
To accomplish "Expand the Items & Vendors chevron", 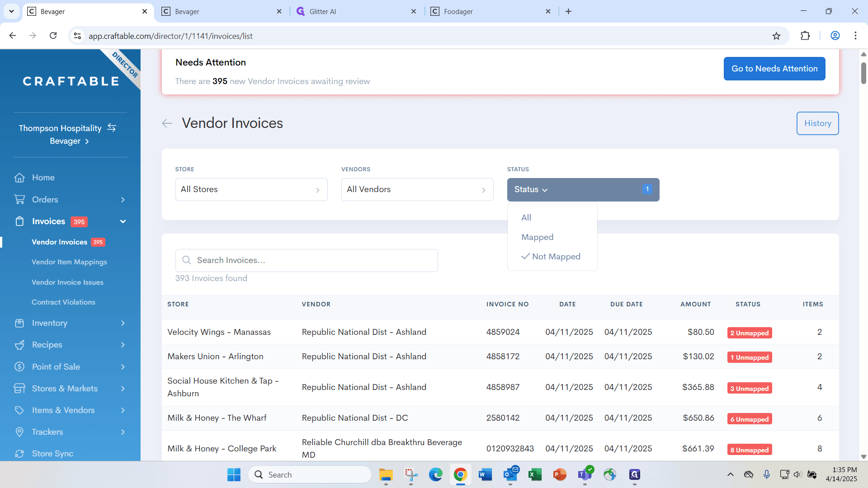I will 123,410.
